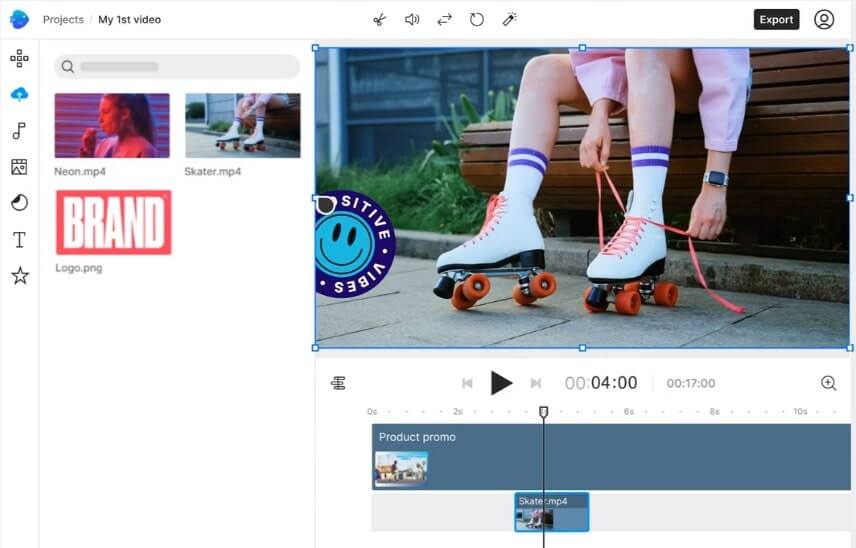Viewport: 856px width, 548px height.
Task: Click the right-middle preview resize handle
Action: click(x=849, y=198)
